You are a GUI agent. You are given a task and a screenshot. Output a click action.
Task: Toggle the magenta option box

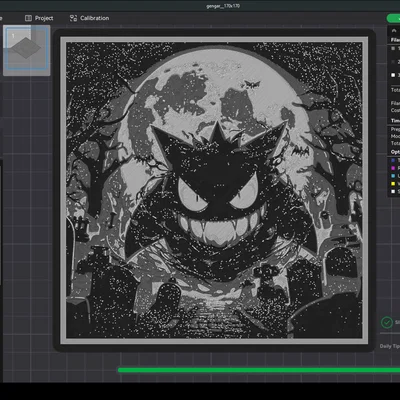point(393,168)
